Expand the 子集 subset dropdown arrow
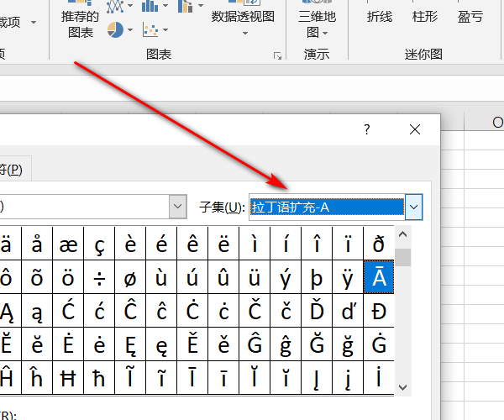The height and width of the screenshot is (420, 504). coord(414,207)
